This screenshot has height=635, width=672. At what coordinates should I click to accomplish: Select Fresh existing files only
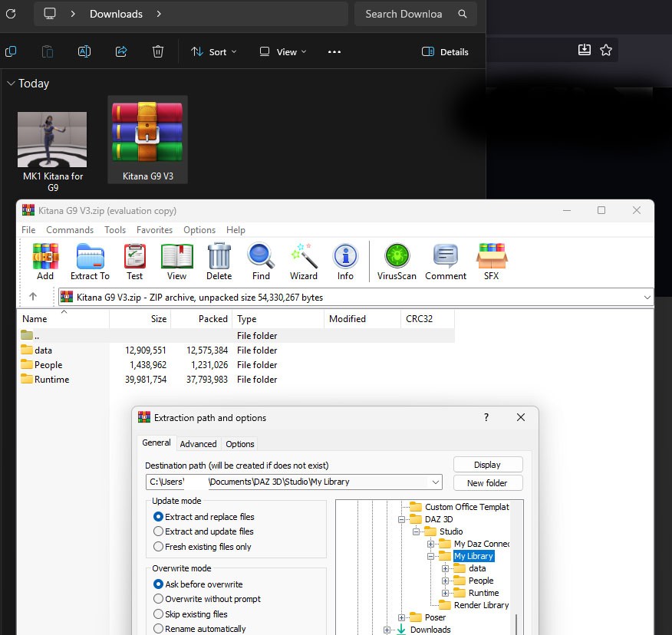(x=202, y=547)
